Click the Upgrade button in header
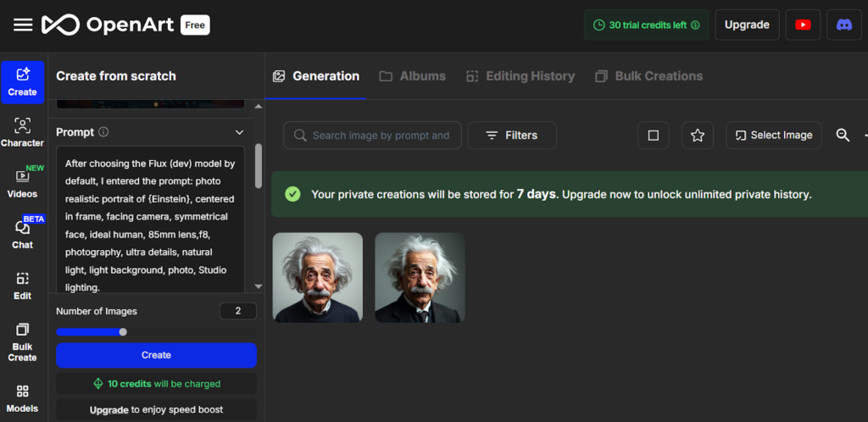 pos(747,25)
